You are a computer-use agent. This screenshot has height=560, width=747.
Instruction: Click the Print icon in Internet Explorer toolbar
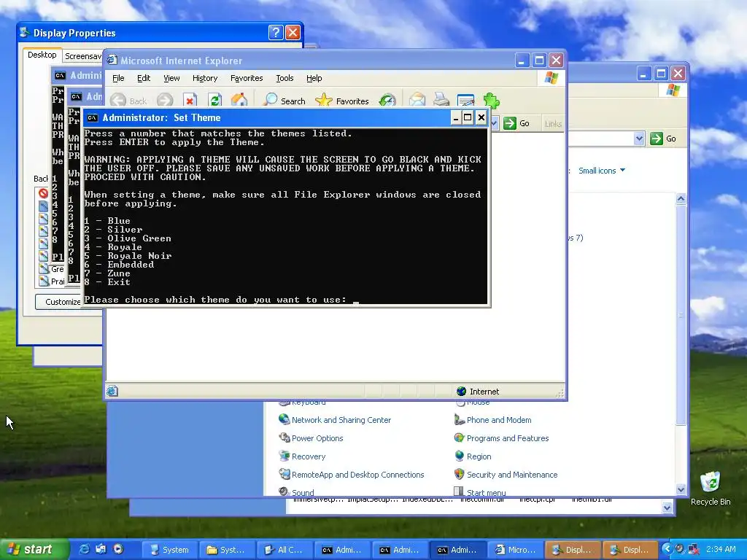(441, 101)
